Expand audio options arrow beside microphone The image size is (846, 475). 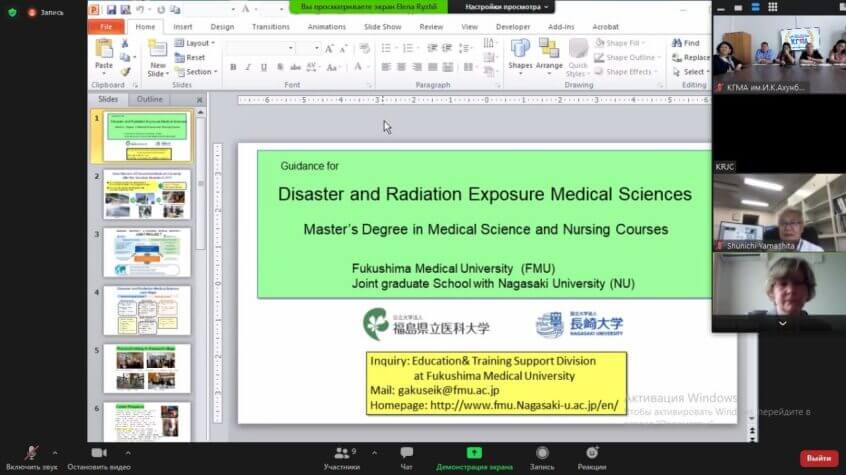pyautogui.click(x=55, y=452)
